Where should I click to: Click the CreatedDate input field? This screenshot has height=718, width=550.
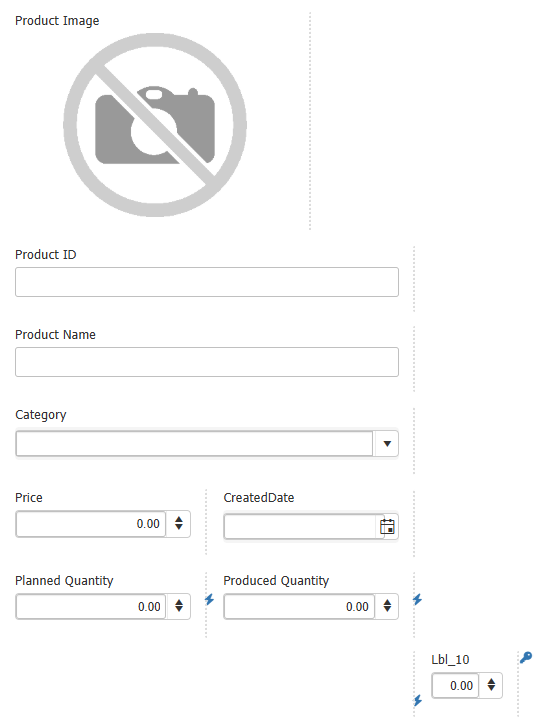tap(300, 527)
